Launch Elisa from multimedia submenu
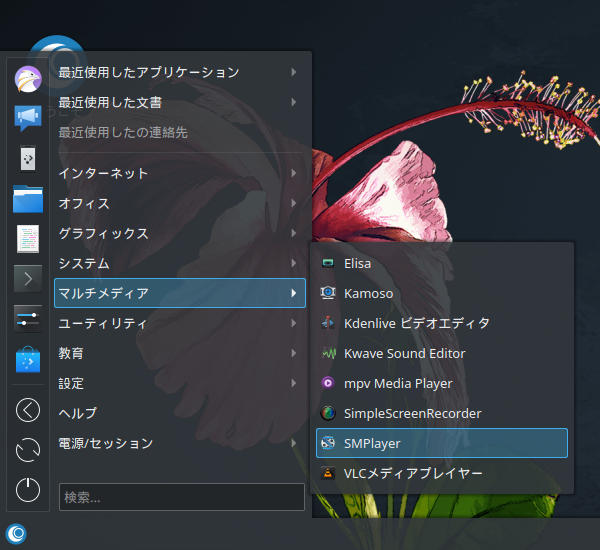This screenshot has height=550, width=600. click(442, 263)
